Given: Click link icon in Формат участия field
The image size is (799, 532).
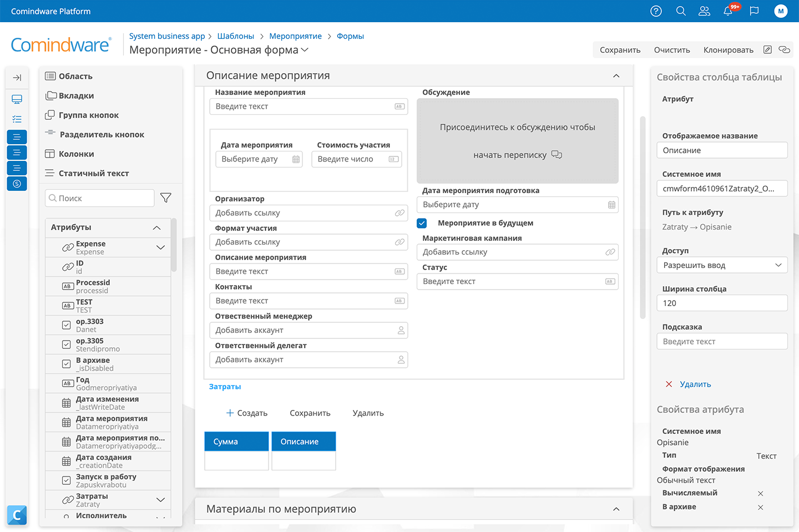Looking at the screenshot, I should click(399, 242).
